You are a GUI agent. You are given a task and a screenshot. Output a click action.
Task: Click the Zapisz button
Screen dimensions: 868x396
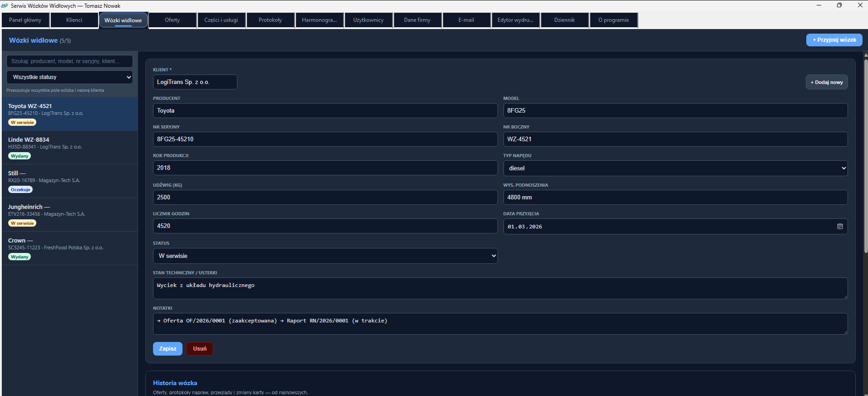click(168, 349)
